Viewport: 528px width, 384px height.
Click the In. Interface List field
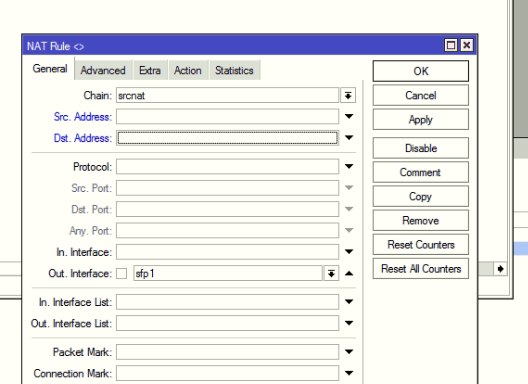(227, 302)
